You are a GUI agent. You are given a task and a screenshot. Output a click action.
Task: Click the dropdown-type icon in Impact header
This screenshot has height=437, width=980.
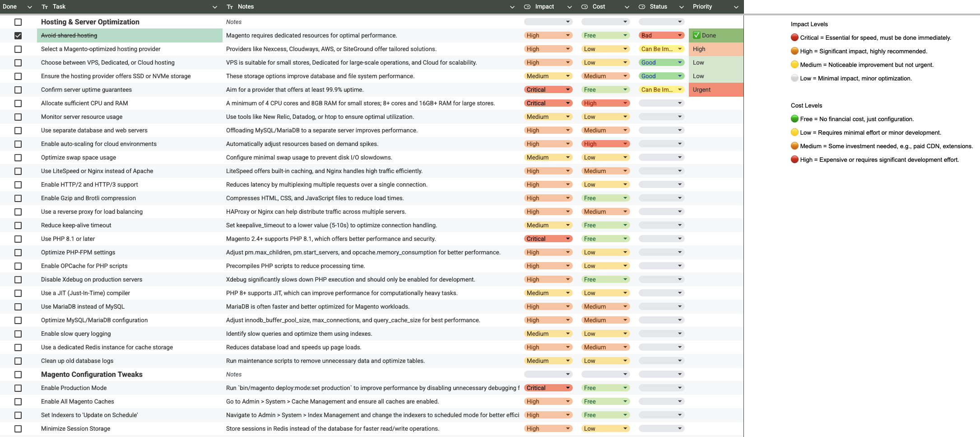(x=527, y=7)
